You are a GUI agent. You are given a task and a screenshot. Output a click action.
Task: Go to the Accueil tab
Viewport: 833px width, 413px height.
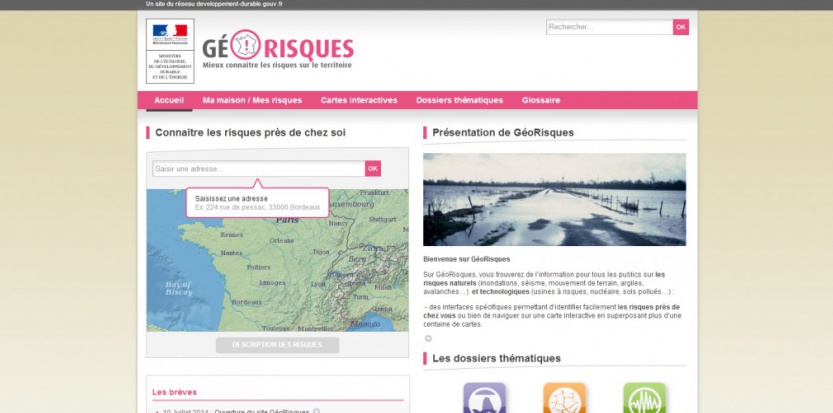(169, 100)
